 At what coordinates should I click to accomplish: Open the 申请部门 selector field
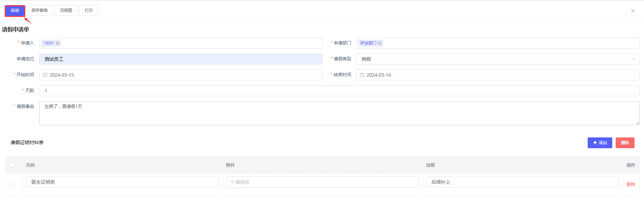point(506,43)
